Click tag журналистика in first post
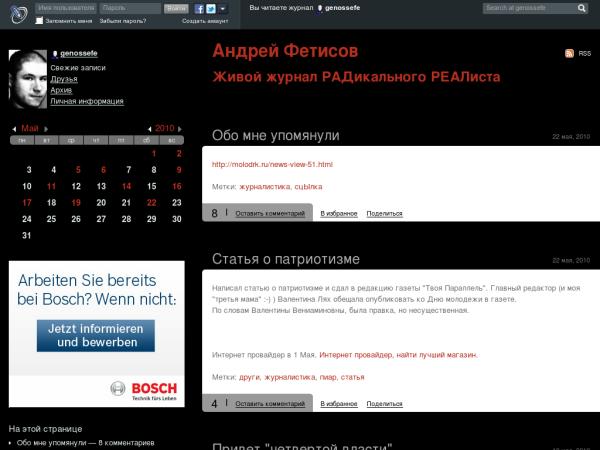Screen dimensions: 600x450 tap(265, 187)
